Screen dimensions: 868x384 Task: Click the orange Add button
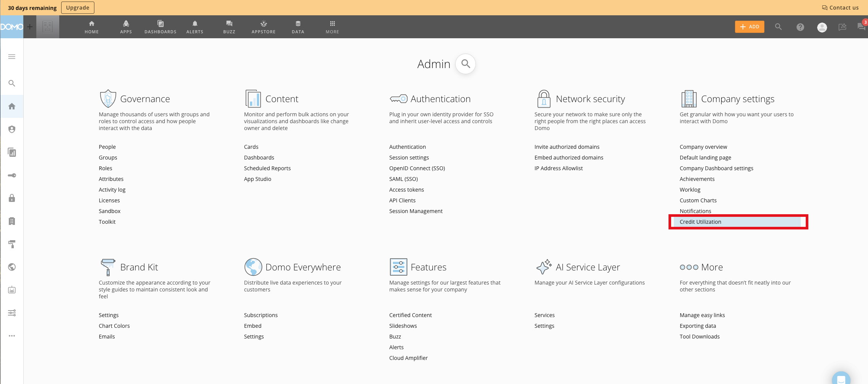(x=750, y=27)
